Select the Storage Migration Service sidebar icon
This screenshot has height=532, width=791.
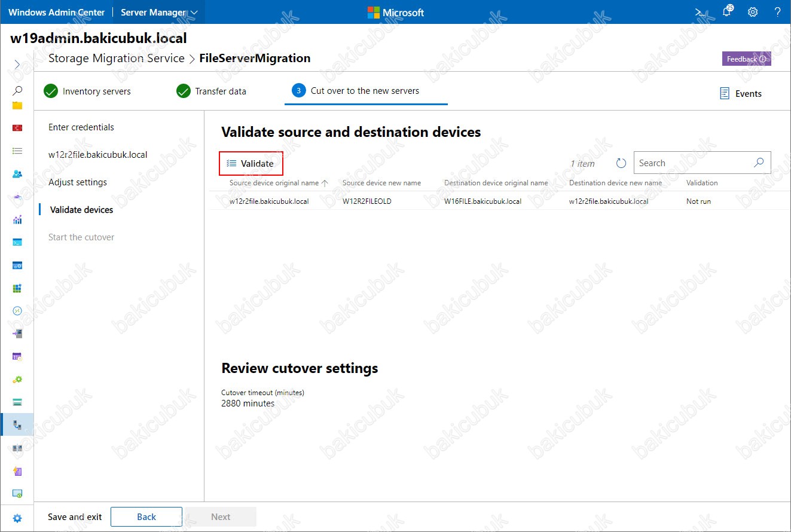point(17,425)
